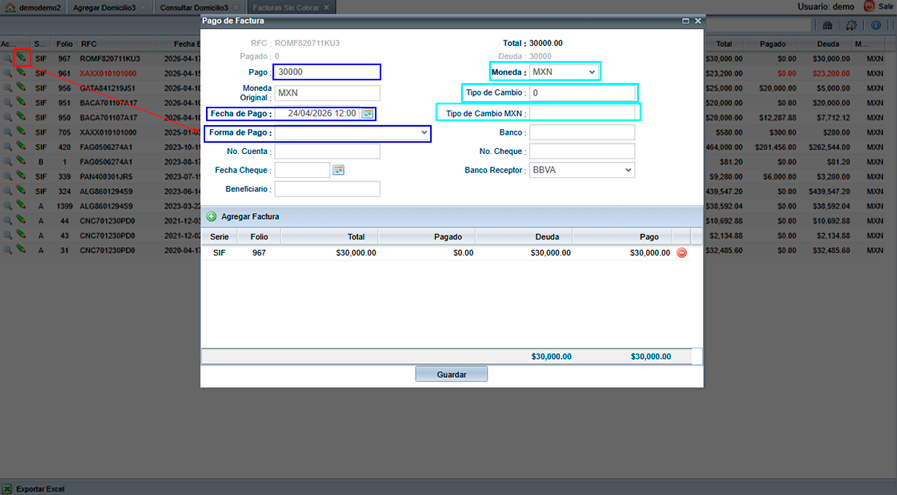Click the Pago amount input field
Image resolution: width=897 pixels, height=495 pixels.
327,72
